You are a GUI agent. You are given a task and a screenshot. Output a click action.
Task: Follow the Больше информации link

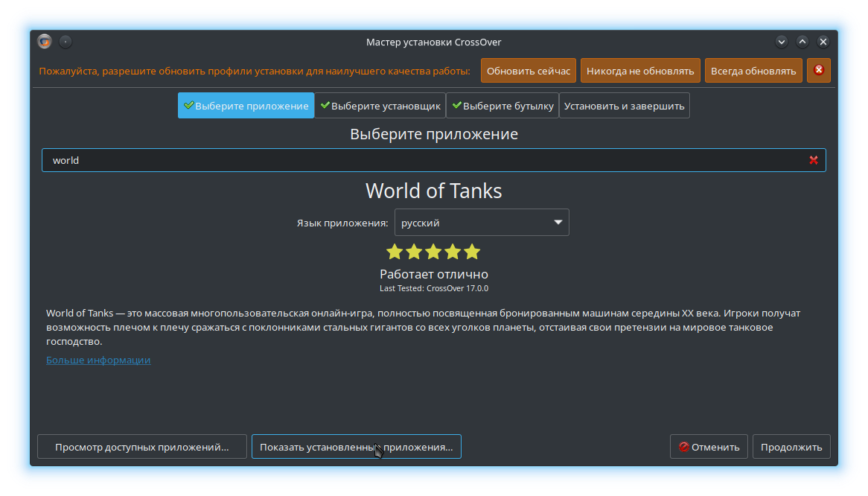click(98, 360)
